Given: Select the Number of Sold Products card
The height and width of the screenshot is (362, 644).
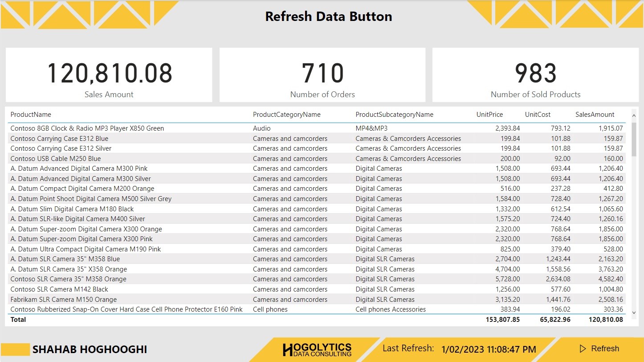Looking at the screenshot, I should (x=537, y=74).
